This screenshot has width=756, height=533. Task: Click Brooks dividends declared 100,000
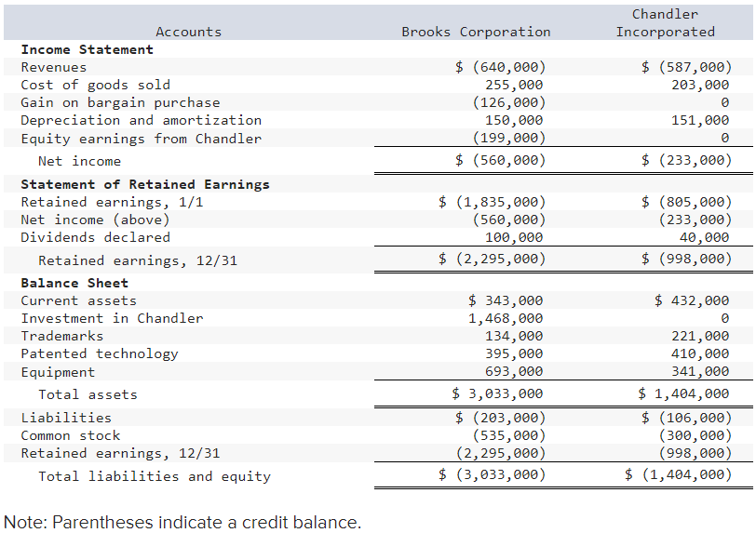click(514, 237)
